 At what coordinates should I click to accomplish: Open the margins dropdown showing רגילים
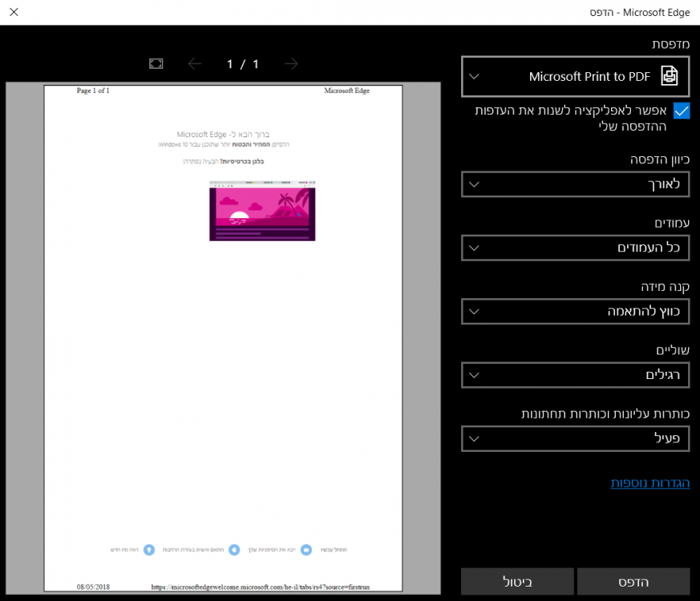click(x=576, y=375)
